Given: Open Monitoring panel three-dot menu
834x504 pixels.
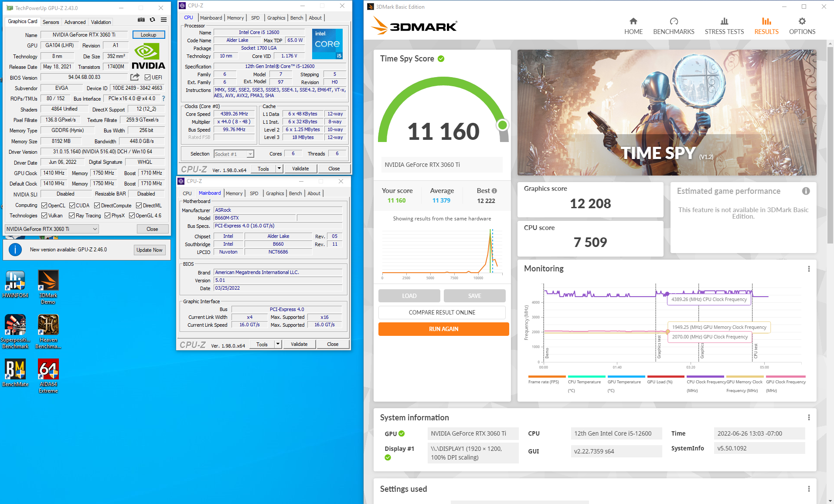Looking at the screenshot, I should pyautogui.click(x=809, y=269).
